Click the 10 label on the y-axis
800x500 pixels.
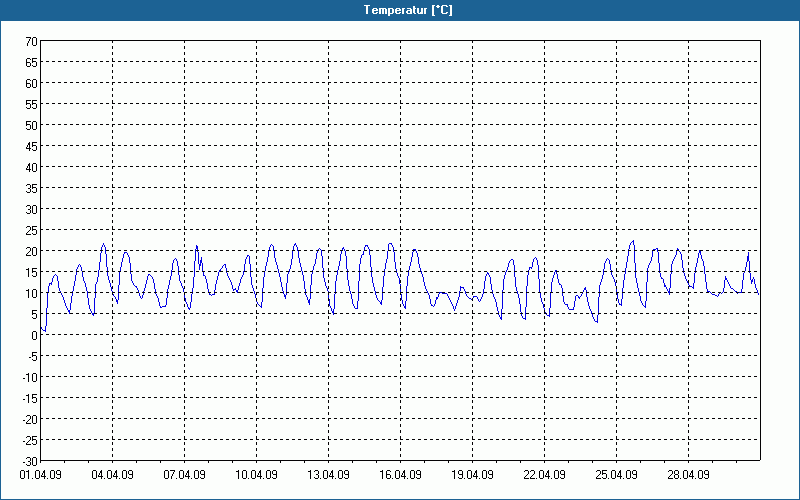coord(32,293)
